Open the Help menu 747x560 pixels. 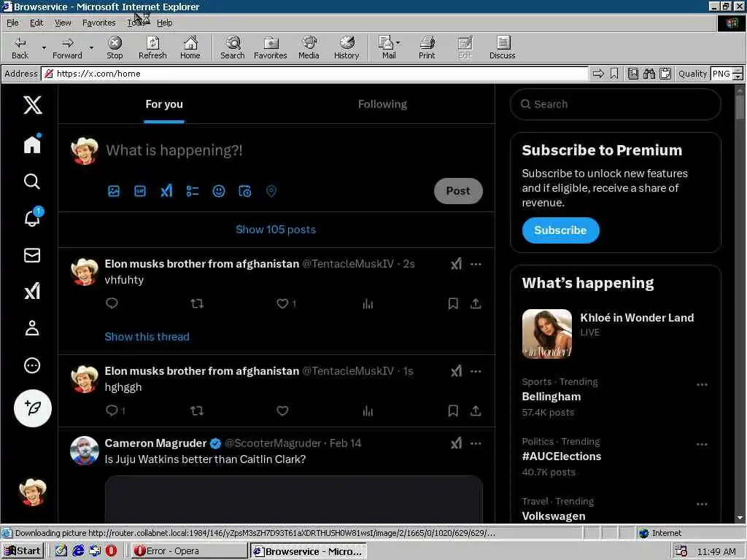pyautogui.click(x=164, y=23)
